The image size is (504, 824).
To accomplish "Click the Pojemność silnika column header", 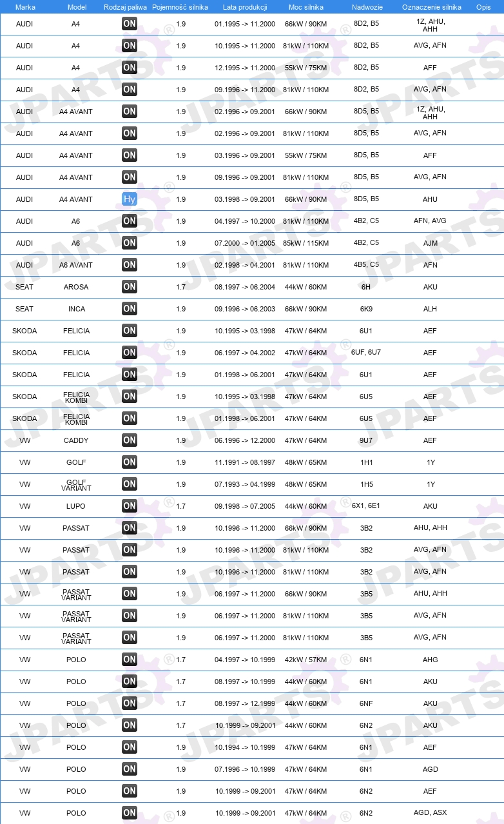I will pyautogui.click(x=180, y=7).
